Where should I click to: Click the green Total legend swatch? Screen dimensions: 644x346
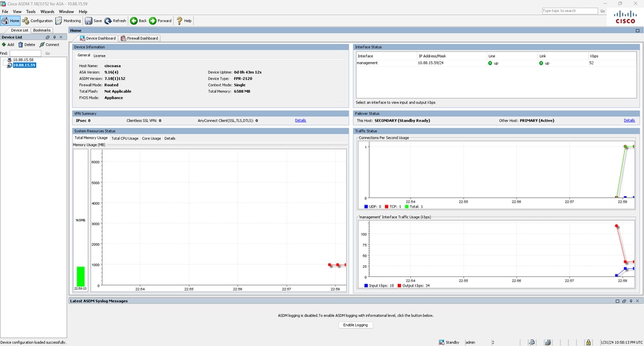pos(407,207)
